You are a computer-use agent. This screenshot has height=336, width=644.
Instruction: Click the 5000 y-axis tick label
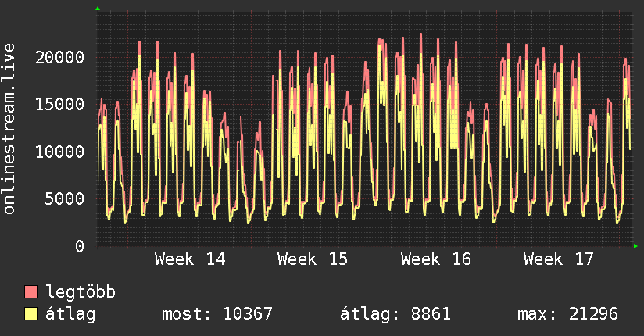(x=65, y=198)
